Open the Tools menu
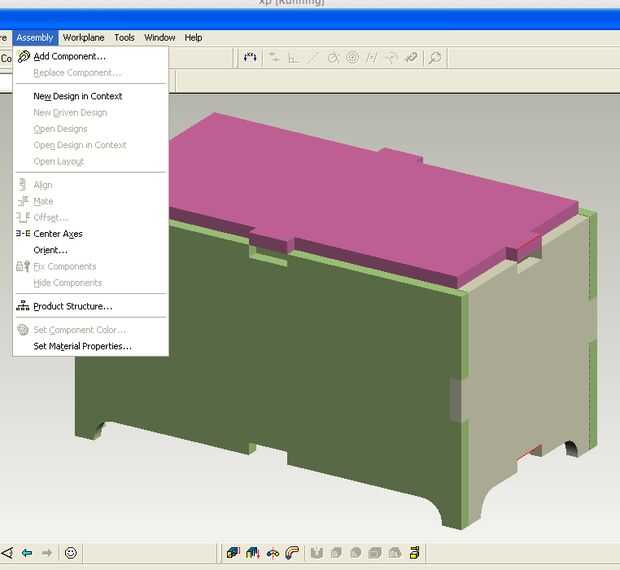The width and height of the screenshot is (620, 570). point(124,38)
